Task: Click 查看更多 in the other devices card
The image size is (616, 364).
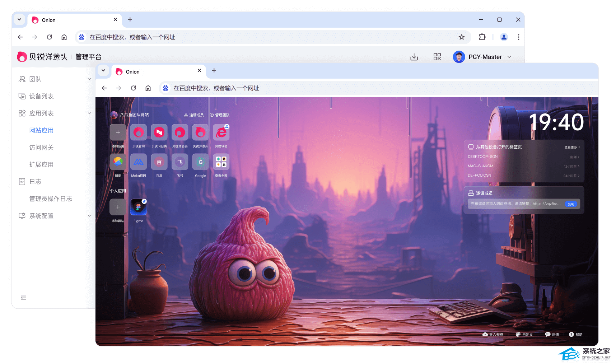Action: click(x=571, y=147)
